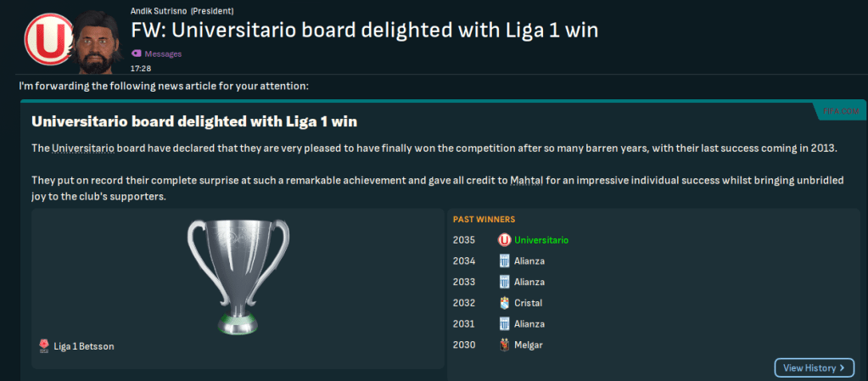
Task: Click Alianza crest beside 2031 winner
Action: coord(504,324)
